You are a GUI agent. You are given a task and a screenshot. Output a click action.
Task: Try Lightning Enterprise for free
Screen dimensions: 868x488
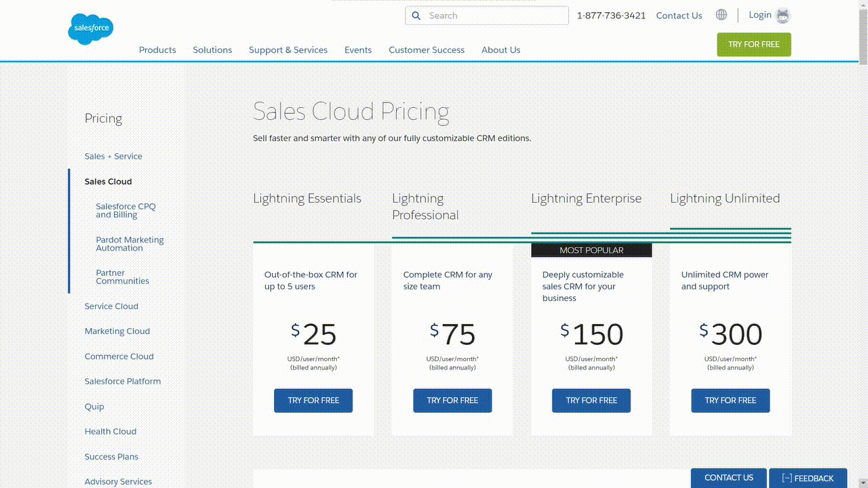[591, 401]
